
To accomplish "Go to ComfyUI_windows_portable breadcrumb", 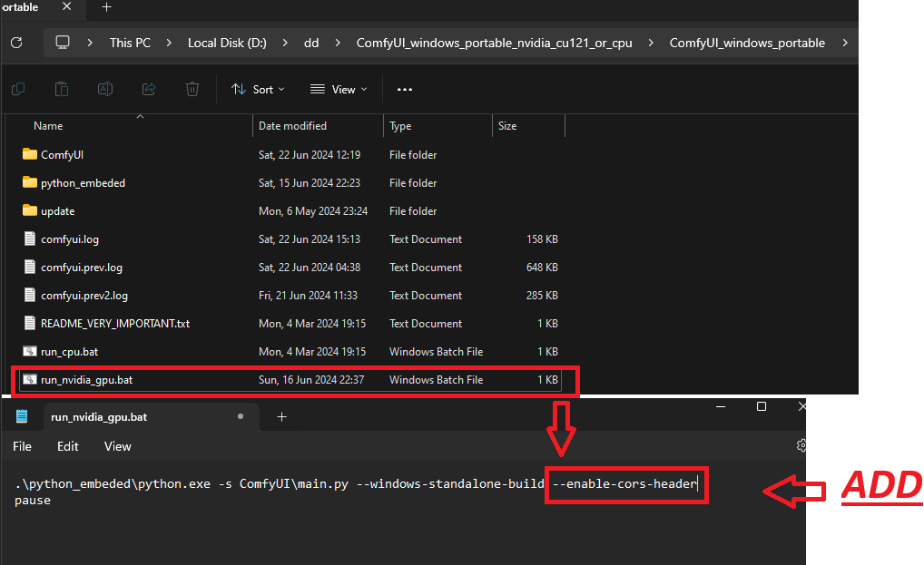I will point(747,43).
